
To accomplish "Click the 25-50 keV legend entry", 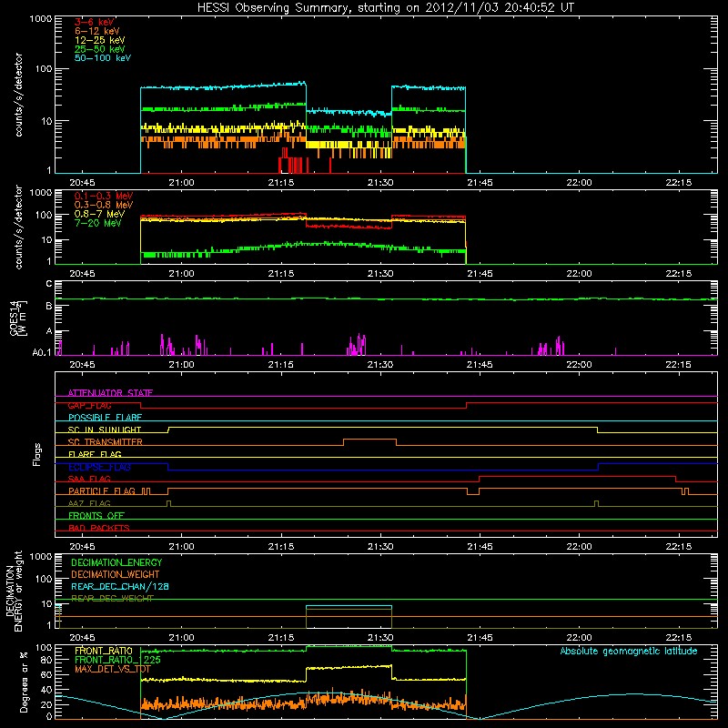I will [x=99, y=49].
